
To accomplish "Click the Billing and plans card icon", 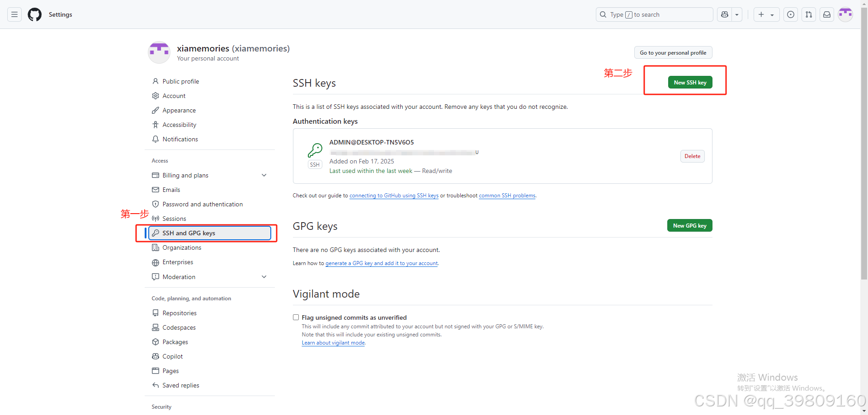I will [x=156, y=175].
